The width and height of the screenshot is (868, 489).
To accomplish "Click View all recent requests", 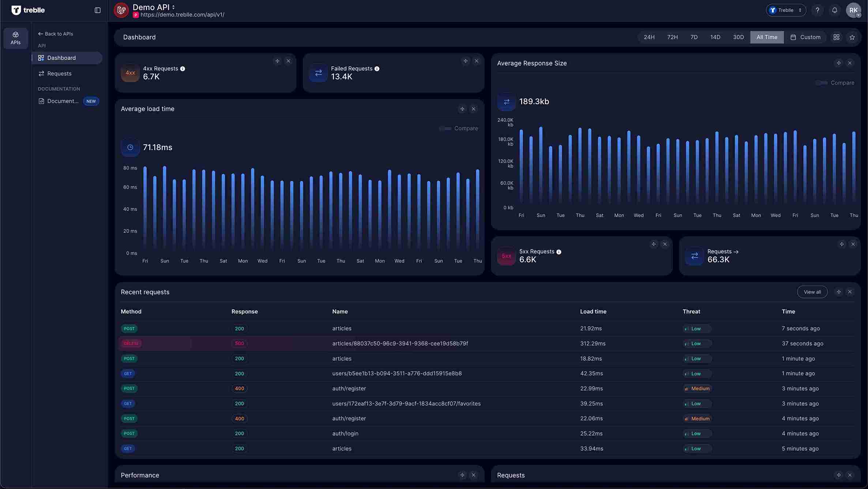I will [x=812, y=292].
